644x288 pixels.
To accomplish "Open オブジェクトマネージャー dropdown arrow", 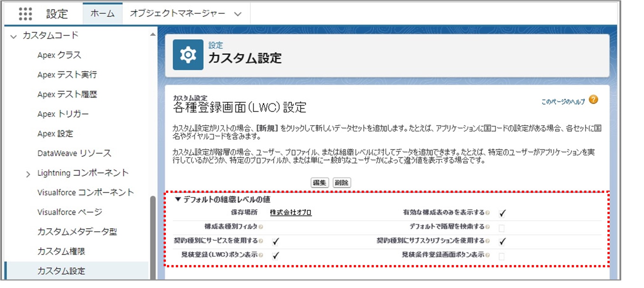I will tap(238, 14).
